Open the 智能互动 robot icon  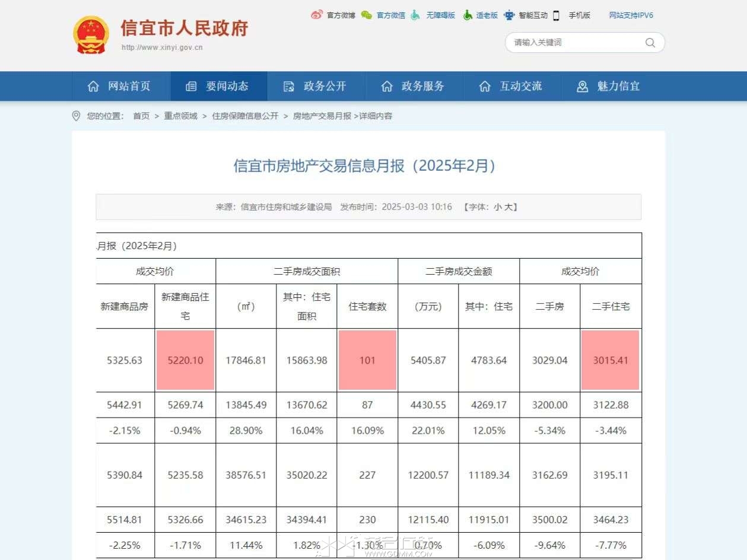point(509,15)
